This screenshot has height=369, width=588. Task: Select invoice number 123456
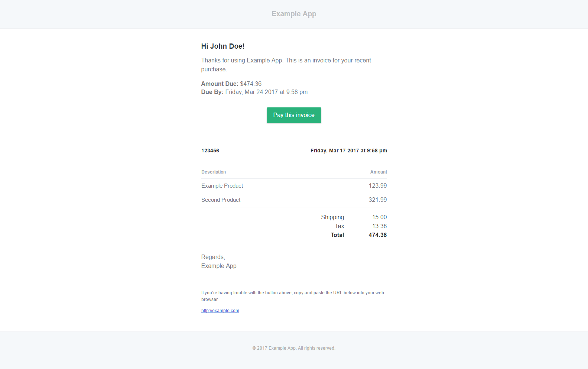[210, 151]
